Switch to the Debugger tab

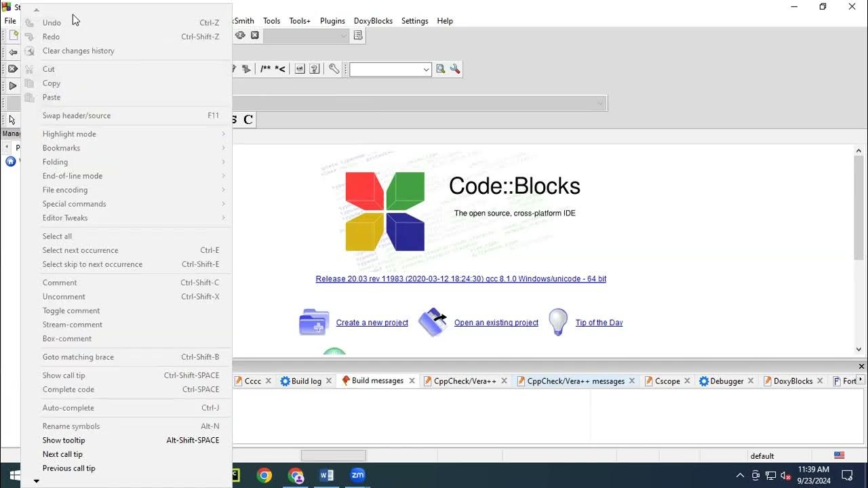[x=726, y=381]
